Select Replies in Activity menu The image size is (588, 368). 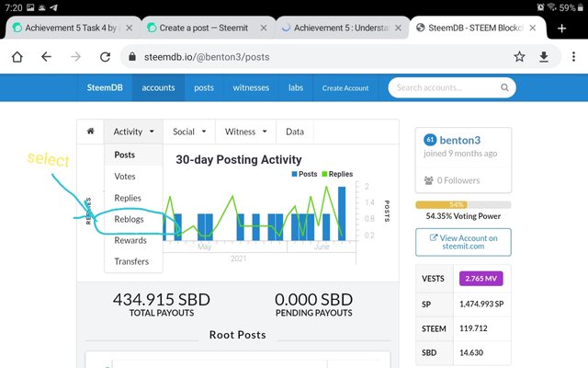(x=133, y=198)
